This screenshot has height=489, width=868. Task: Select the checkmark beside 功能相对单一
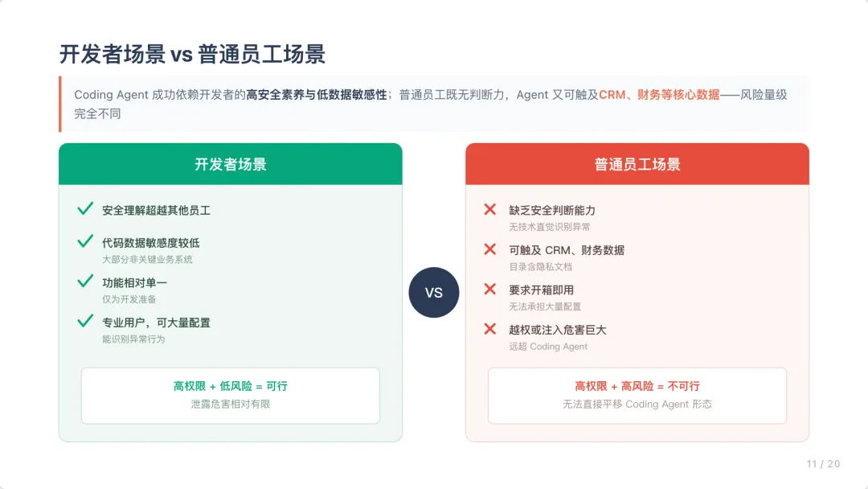pyautogui.click(x=85, y=281)
